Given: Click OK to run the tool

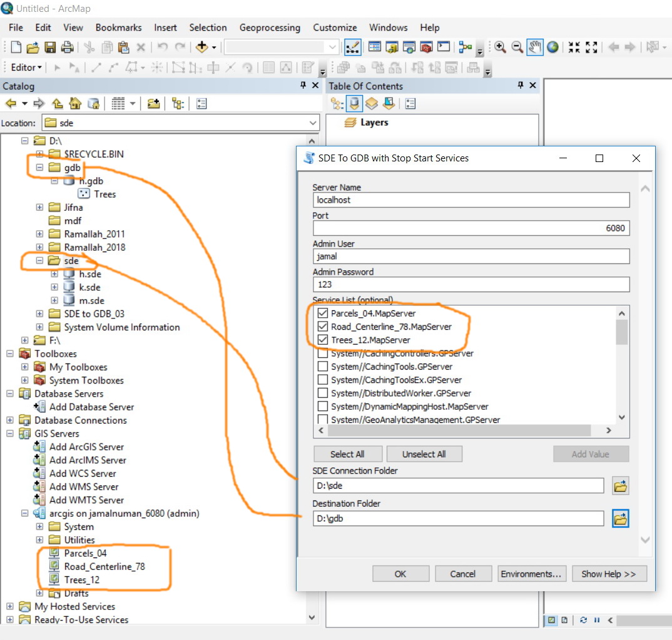Looking at the screenshot, I should [x=400, y=574].
